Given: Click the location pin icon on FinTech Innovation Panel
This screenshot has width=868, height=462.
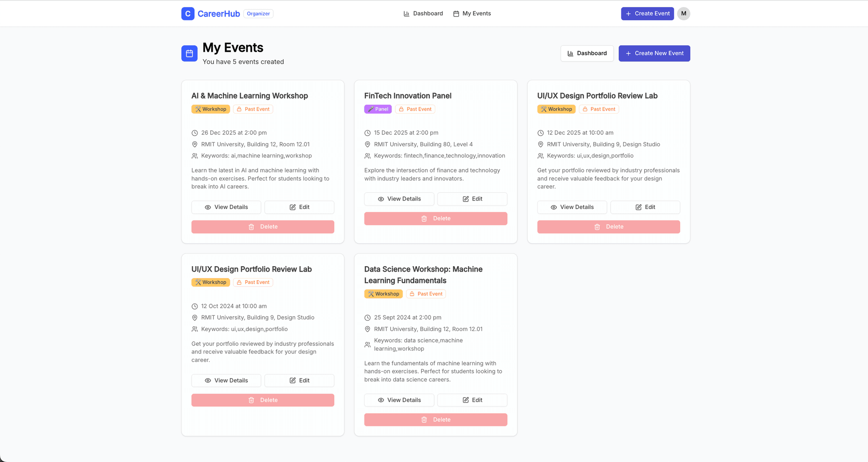Looking at the screenshot, I should 367,144.
